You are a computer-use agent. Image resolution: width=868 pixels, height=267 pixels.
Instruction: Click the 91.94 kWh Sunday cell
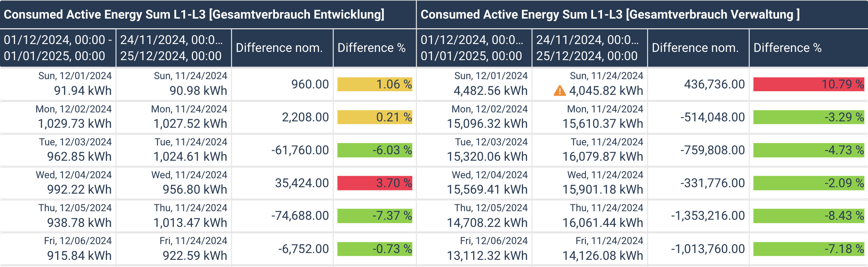click(83, 91)
